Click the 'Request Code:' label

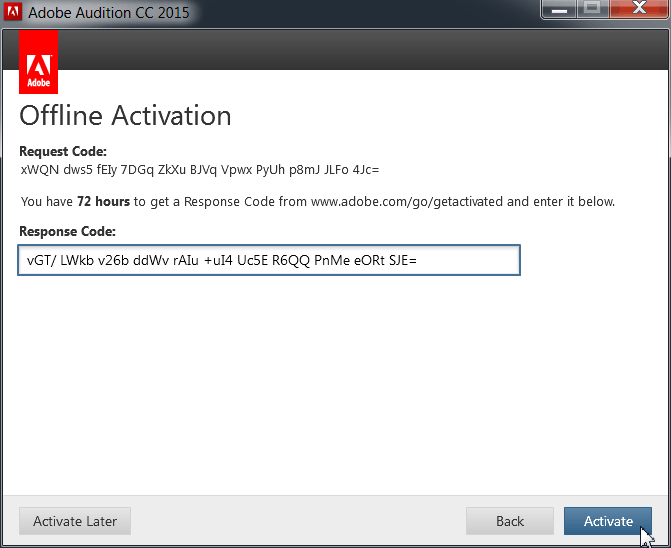coord(63,151)
